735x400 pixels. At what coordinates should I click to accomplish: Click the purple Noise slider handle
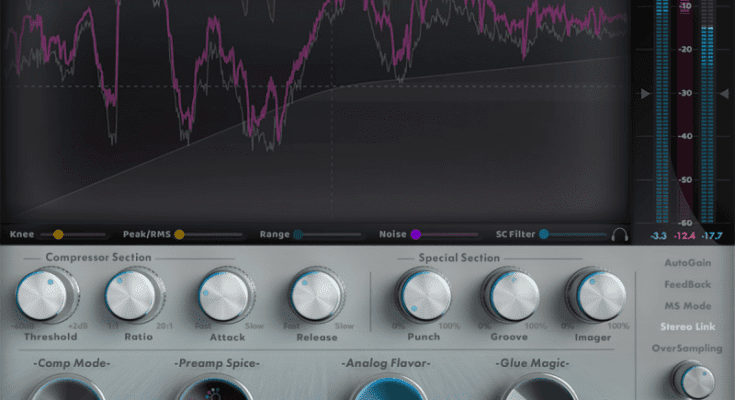tap(415, 235)
